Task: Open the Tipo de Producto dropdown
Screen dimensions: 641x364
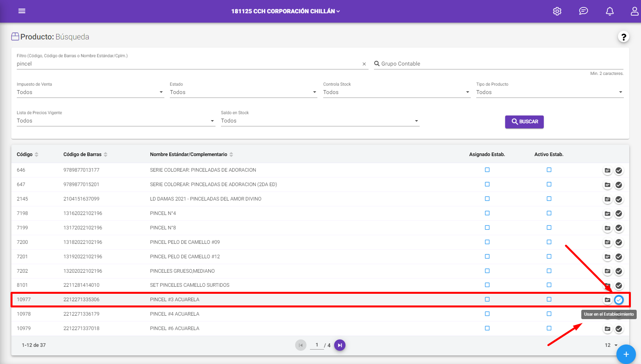Action: pos(550,92)
